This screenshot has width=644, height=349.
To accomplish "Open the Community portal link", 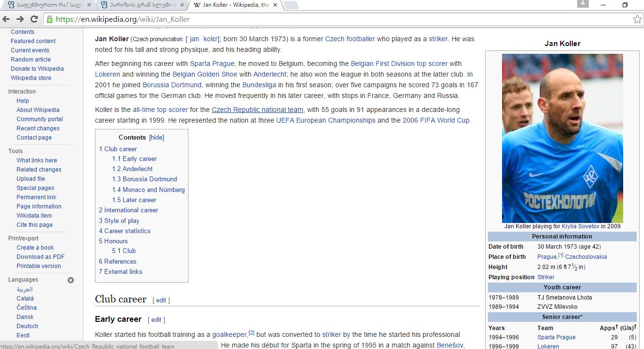I will [x=40, y=119].
